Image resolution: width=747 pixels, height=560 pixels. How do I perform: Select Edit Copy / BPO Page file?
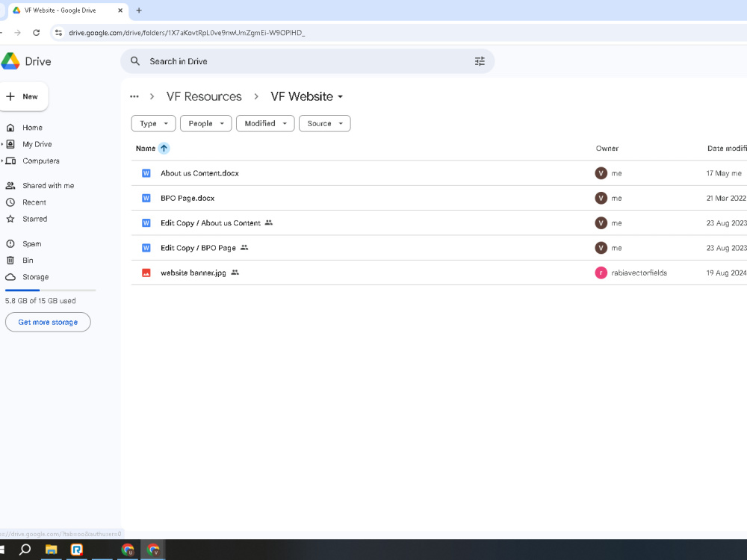coord(198,248)
